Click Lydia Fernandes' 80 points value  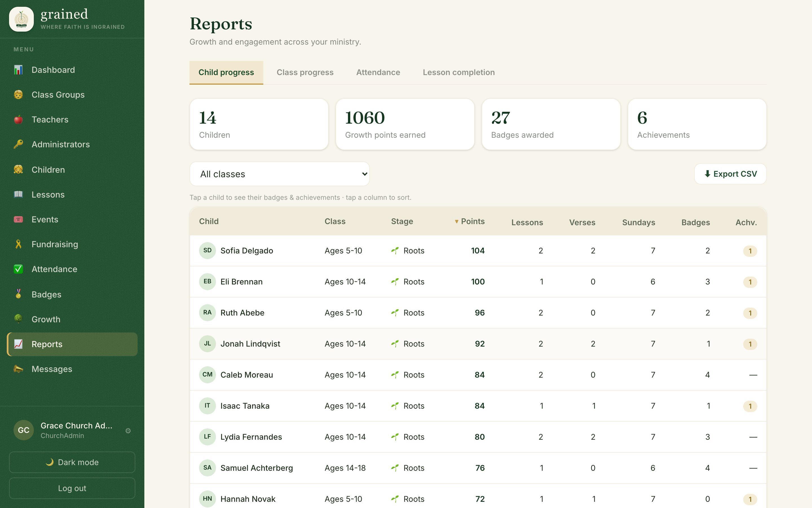coord(480,437)
